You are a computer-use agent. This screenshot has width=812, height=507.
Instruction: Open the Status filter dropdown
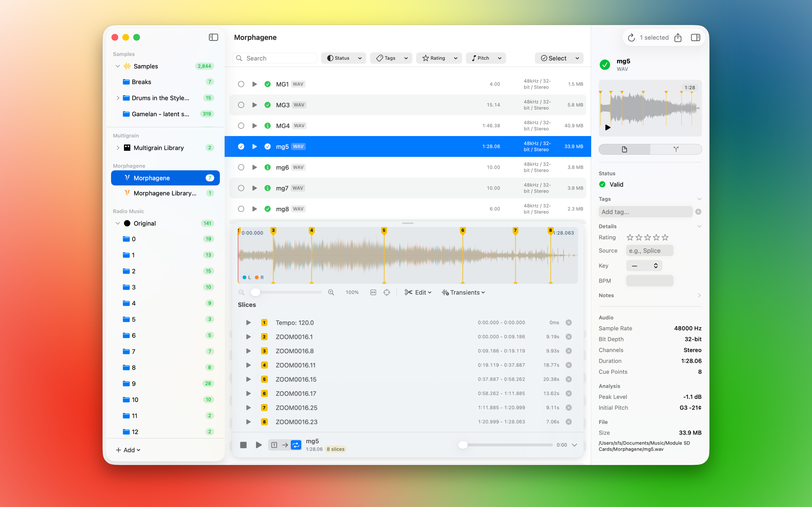(343, 58)
